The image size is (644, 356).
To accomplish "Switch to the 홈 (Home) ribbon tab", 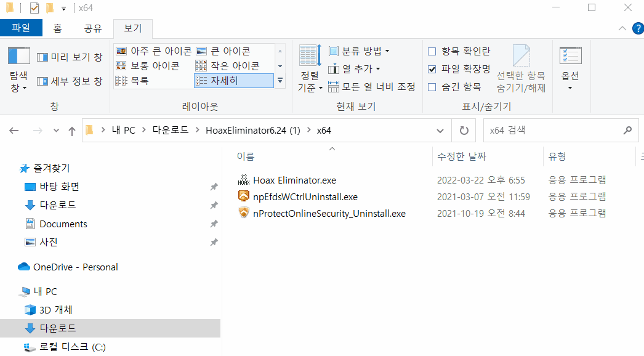I will tap(57, 28).
